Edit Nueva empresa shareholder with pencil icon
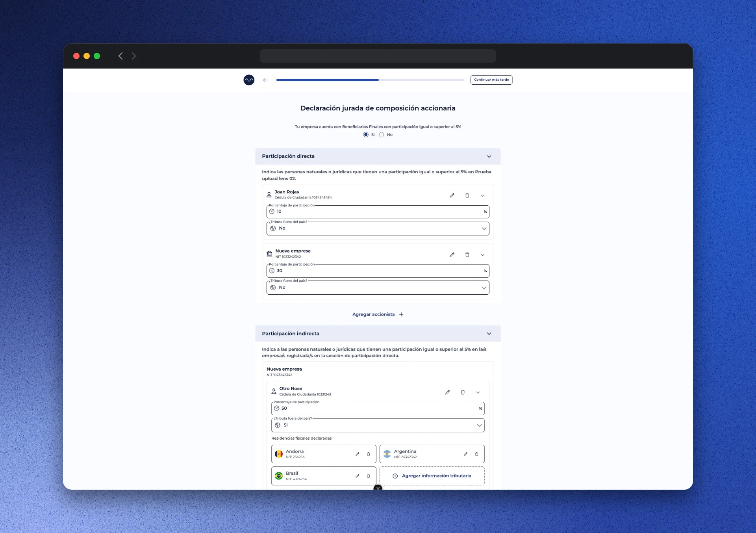Image resolution: width=756 pixels, height=533 pixels. 452,254
